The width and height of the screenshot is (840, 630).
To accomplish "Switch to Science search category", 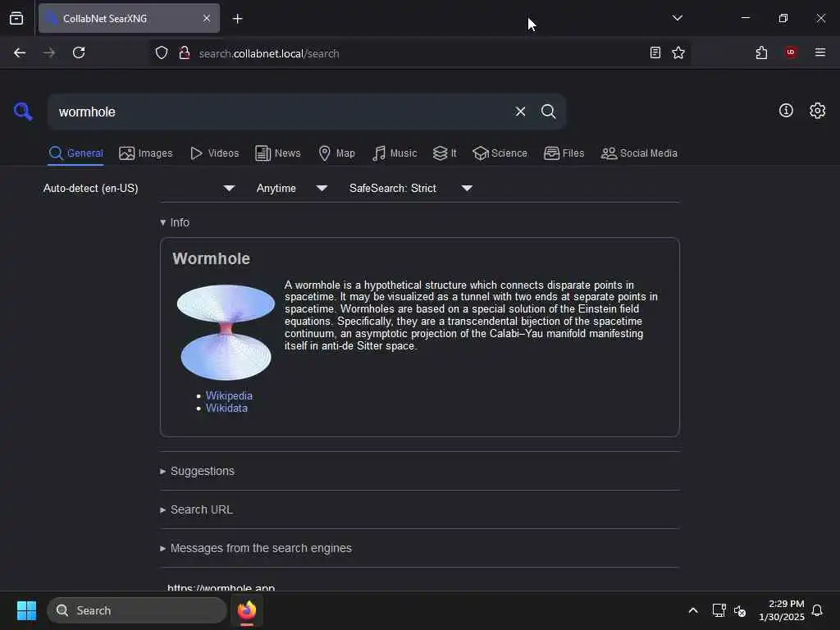I will 500,153.
